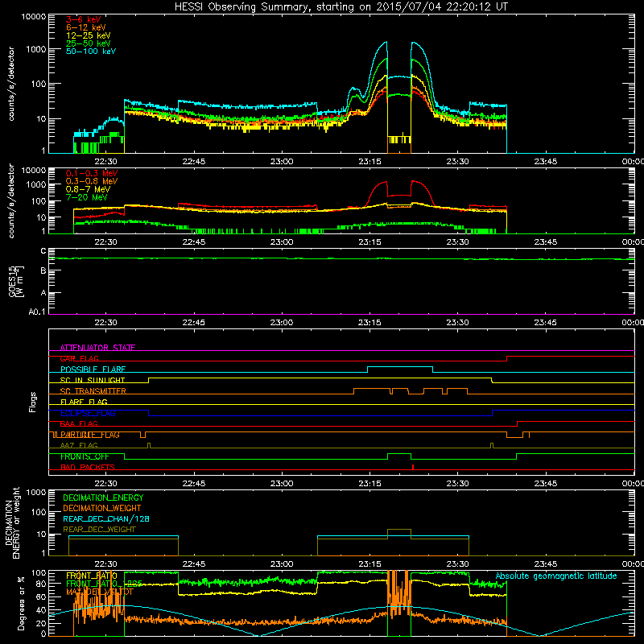Screen dimensions: 644x644
Task: Select the ATTENUATOR_STATE flag label
Action: click(97, 348)
